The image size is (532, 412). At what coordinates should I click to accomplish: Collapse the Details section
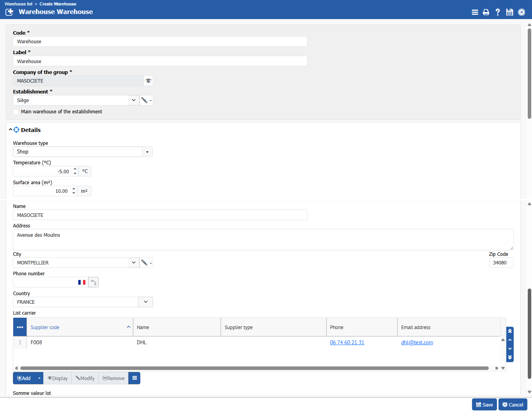tap(11, 130)
